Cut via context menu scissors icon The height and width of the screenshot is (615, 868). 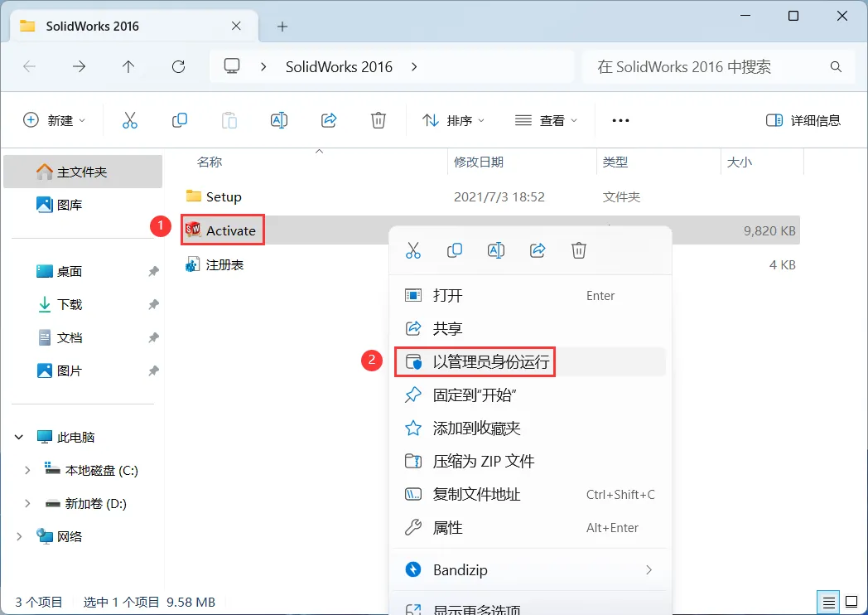pyautogui.click(x=413, y=250)
